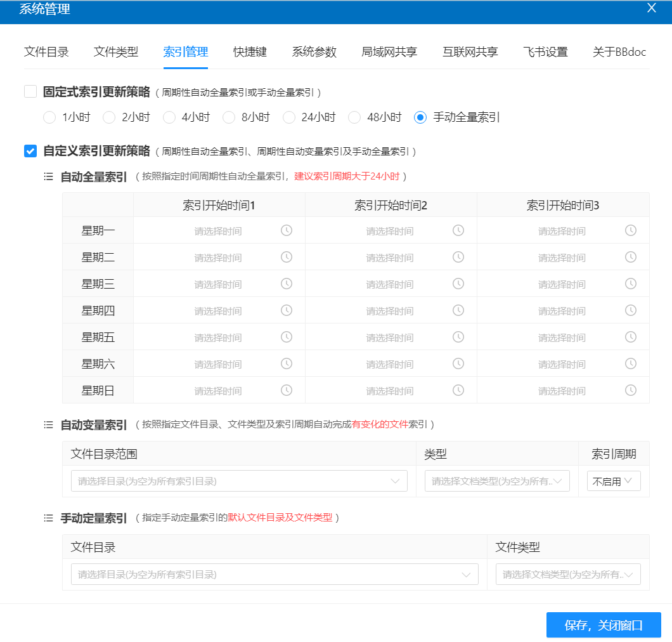
Task: Open the 飞书设置 tab
Action: 545,52
